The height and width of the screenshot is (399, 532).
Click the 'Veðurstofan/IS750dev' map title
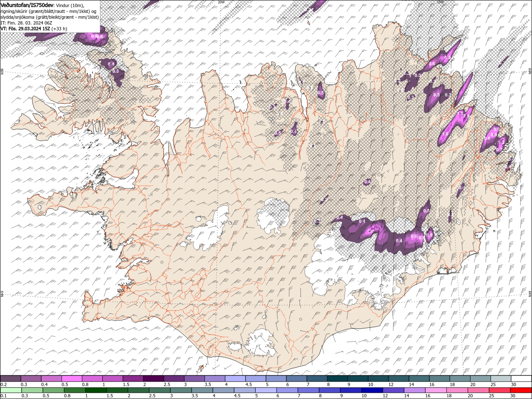(27, 5)
